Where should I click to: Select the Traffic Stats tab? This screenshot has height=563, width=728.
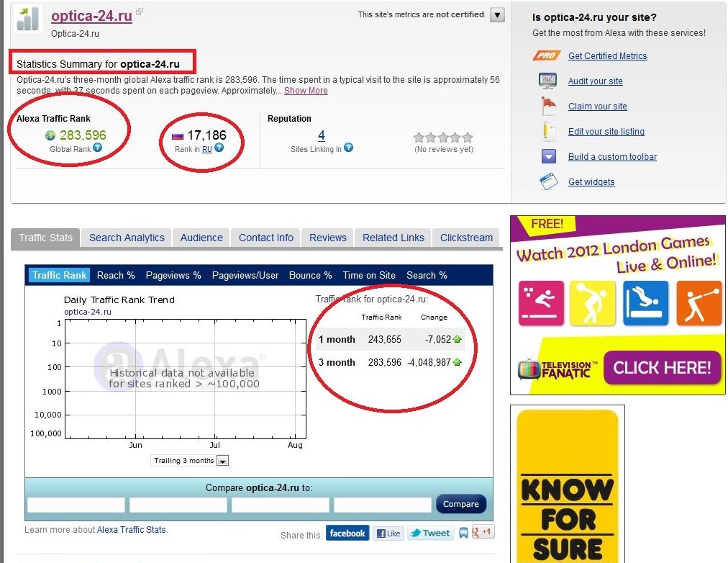pyautogui.click(x=45, y=238)
